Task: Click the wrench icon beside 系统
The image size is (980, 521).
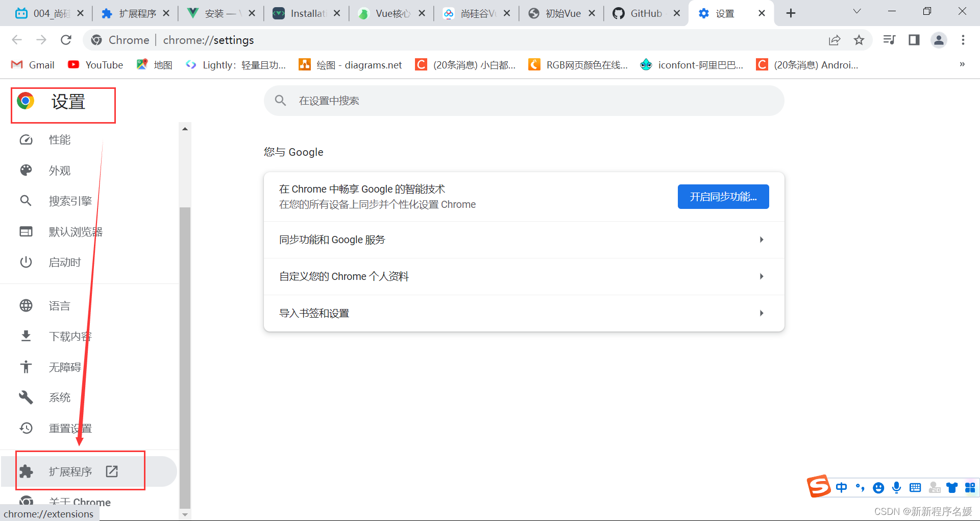Action: 26,397
